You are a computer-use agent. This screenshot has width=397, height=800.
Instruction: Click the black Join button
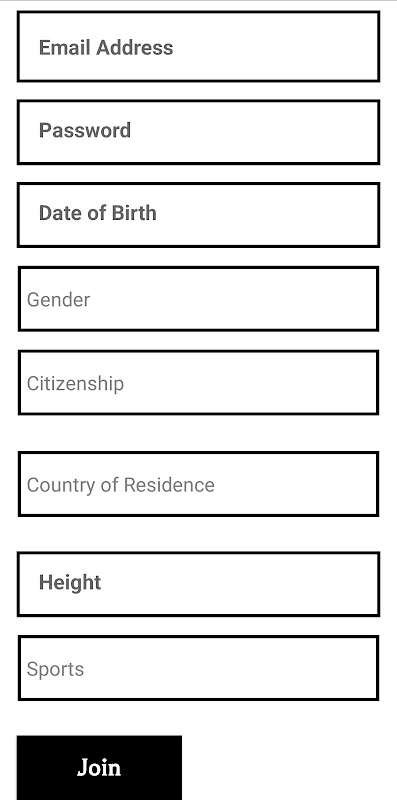[x=99, y=767]
